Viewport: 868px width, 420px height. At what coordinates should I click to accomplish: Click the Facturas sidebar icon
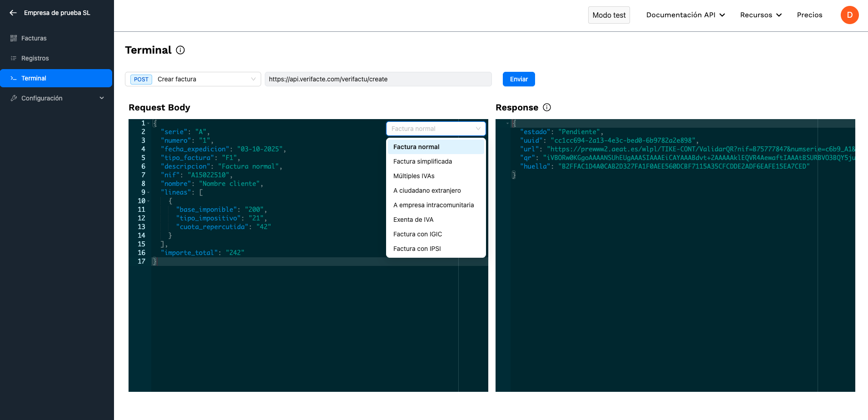tap(14, 38)
